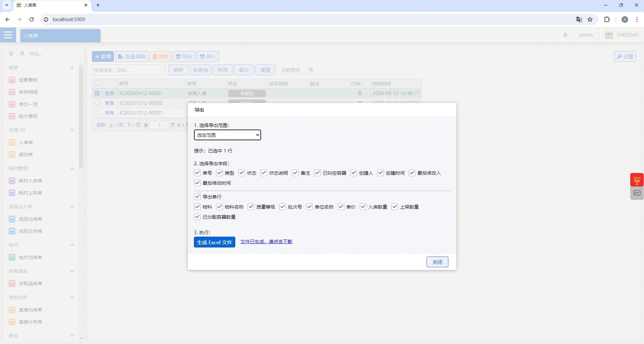Uncheck the 类型 export field

point(219,173)
